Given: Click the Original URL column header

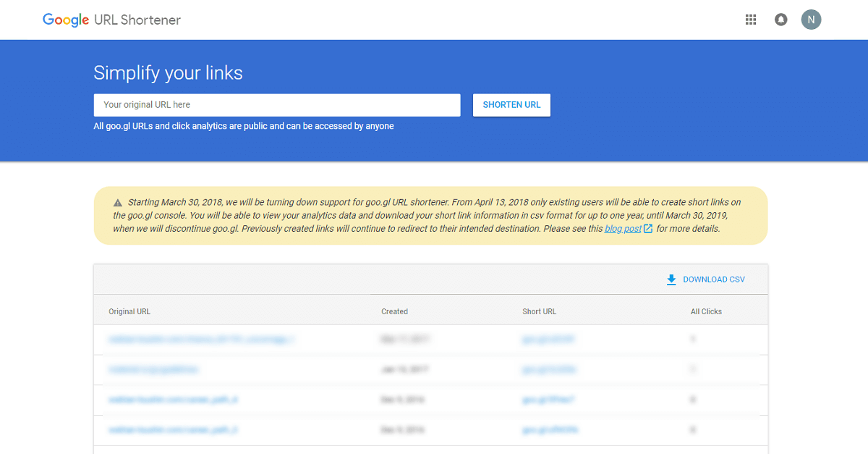Looking at the screenshot, I should point(129,311).
